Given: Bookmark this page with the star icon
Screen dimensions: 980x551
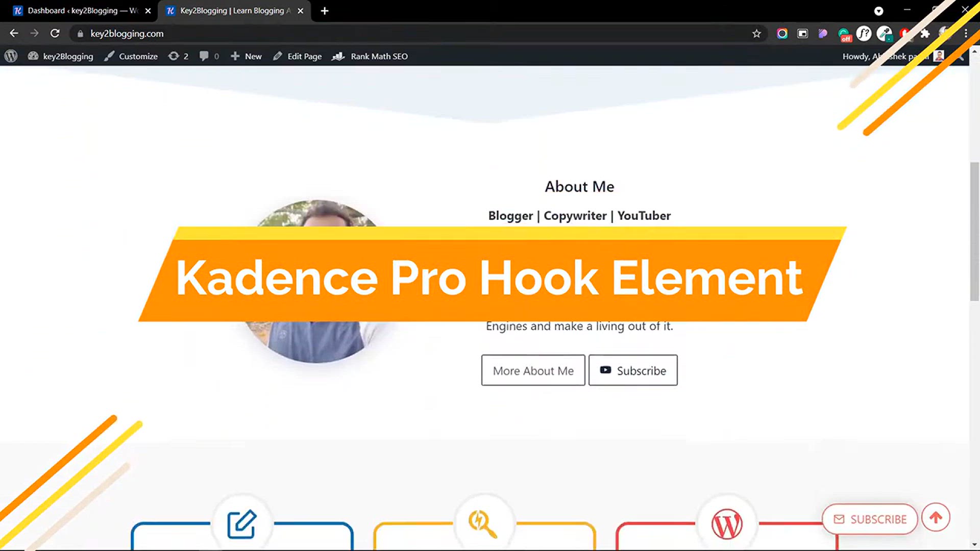Looking at the screenshot, I should 756,34.
